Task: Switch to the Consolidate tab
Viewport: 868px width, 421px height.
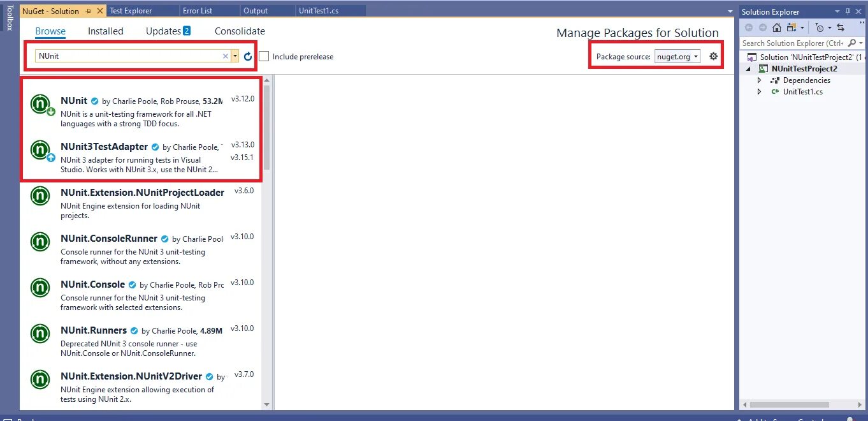Action: 240,31
